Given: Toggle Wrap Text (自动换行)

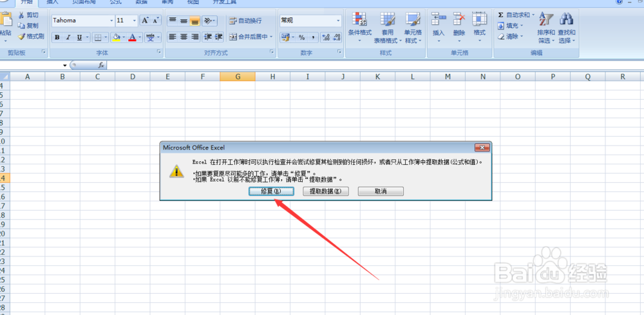Looking at the screenshot, I should (245, 20).
